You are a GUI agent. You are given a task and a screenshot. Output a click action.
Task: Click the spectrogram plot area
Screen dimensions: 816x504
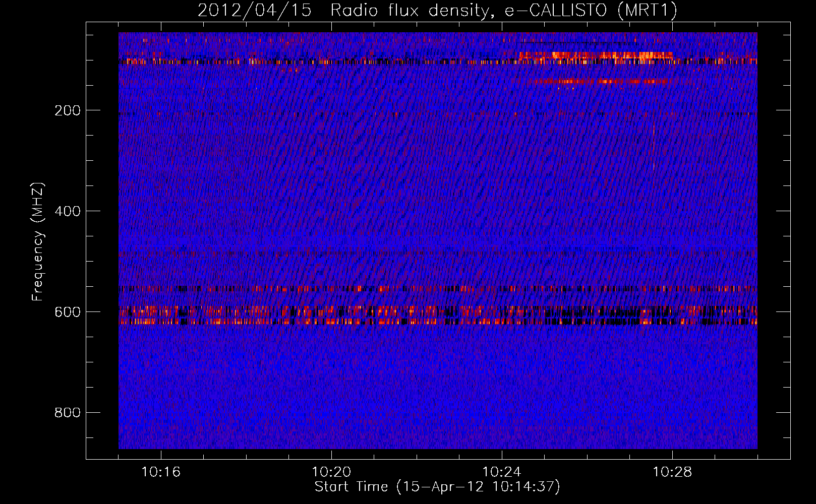click(438, 240)
